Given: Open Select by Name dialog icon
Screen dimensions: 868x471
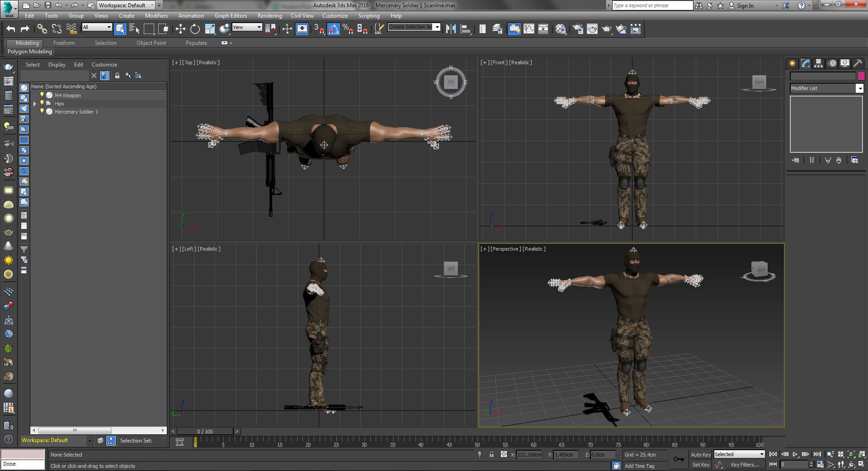Looking at the screenshot, I should (x=134, y=29).
